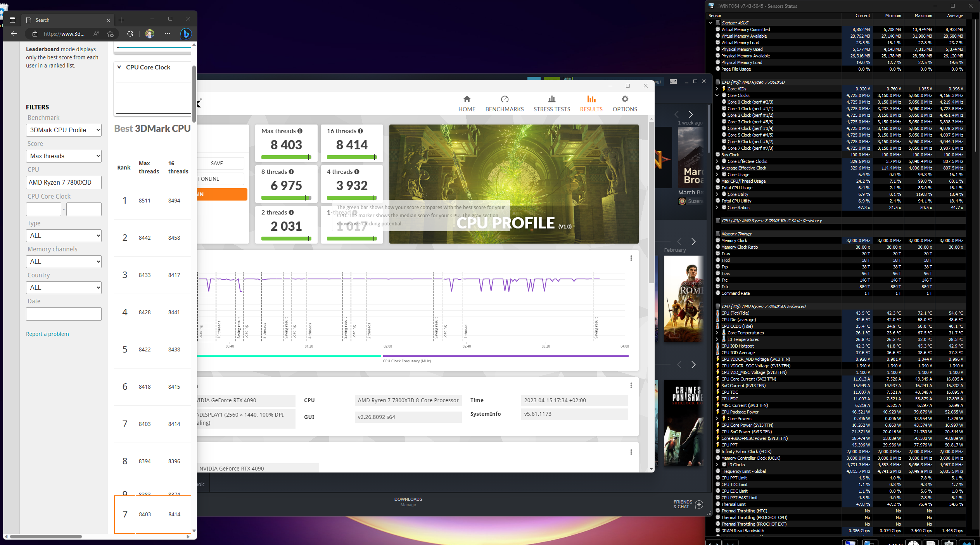The width and height of the screenshot is (980, 545).
Task: Open Edge profile avatar
Action: (150, 34)
